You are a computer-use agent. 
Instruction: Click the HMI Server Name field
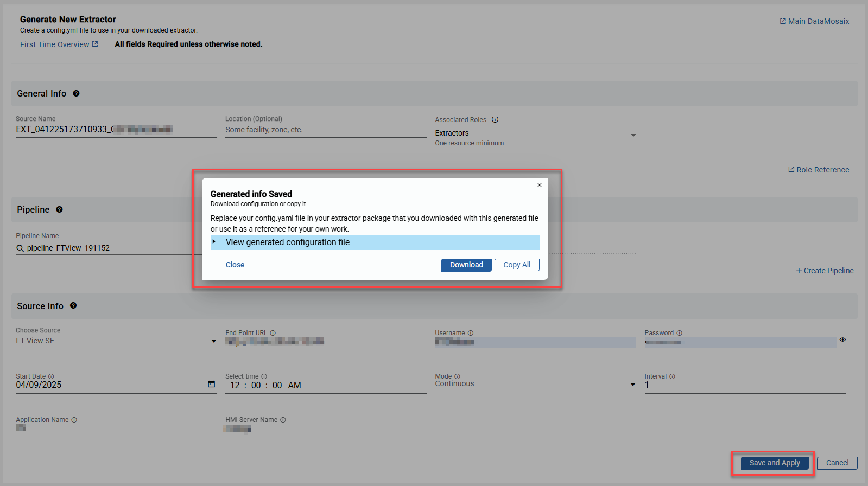tap(326, 429)
